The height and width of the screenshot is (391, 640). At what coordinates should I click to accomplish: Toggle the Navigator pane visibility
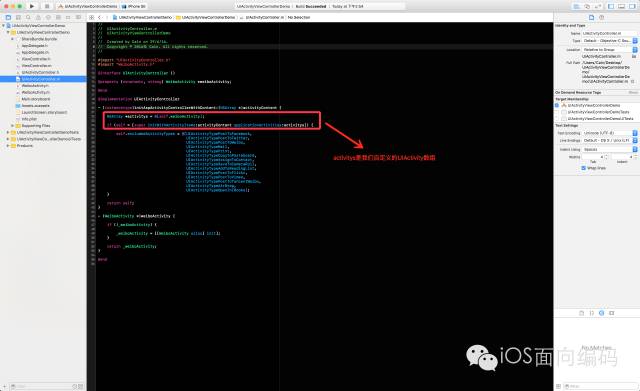click(611, 7)
